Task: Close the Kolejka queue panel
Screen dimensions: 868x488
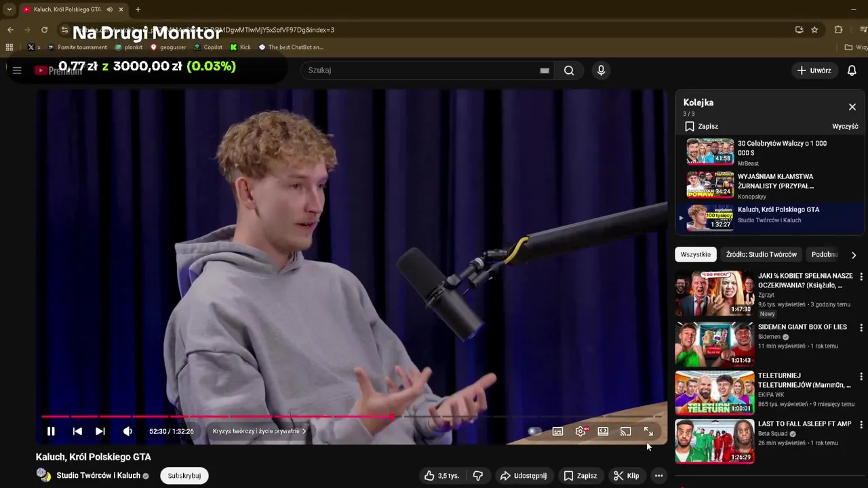Action: [x=852, y=107]
